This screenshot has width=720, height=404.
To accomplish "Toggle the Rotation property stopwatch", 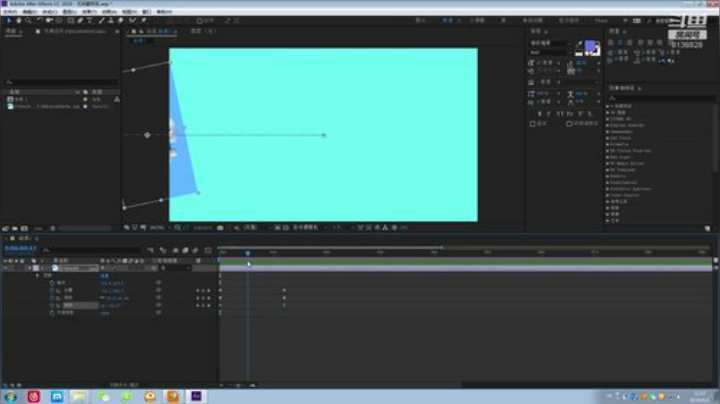I will coord(51,305).
